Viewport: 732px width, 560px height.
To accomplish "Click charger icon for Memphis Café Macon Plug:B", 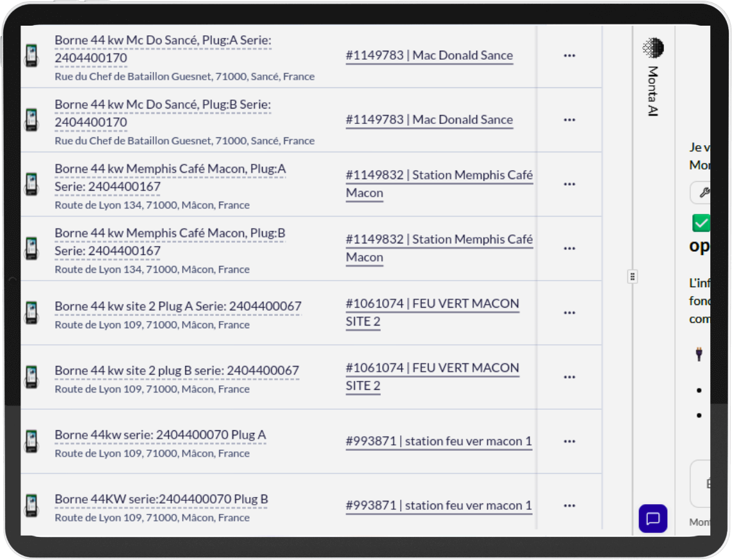I will (31, 249).
